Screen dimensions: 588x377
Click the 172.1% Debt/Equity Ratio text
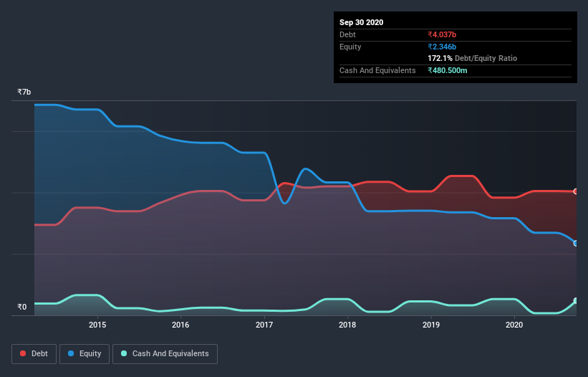click(x=472, y=58)
